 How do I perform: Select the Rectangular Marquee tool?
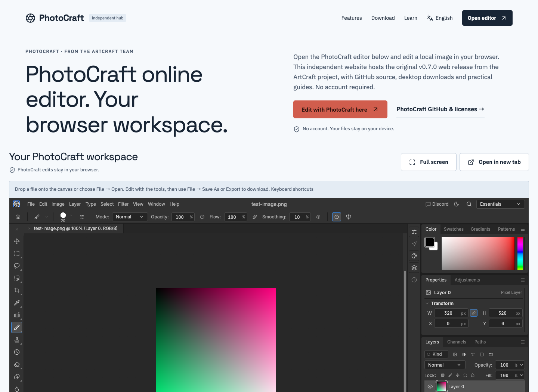pyautogui.click(x=17, y=253)
